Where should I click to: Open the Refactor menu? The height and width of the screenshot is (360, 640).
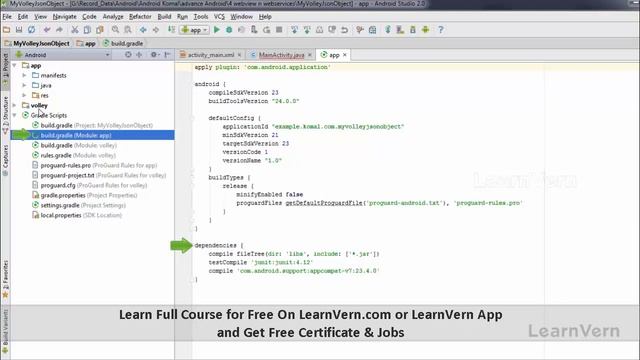click(x=140, y=17)
